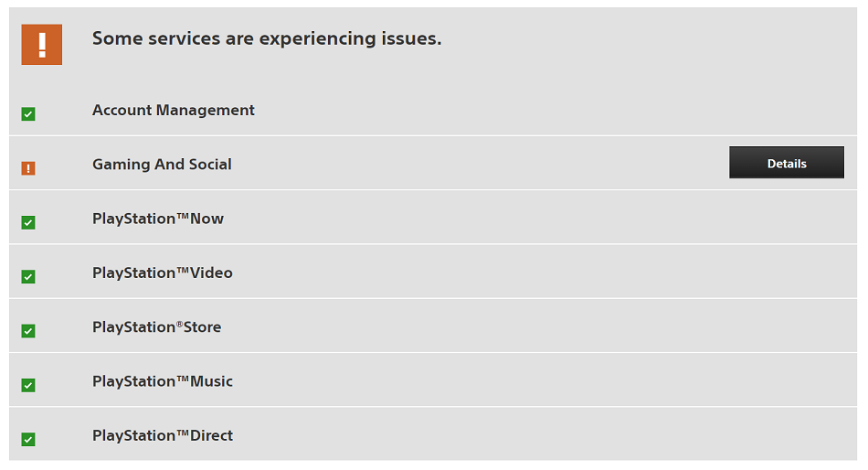Expand the Gaming And Social row
868x470 pixels.
tap(433, 163)
